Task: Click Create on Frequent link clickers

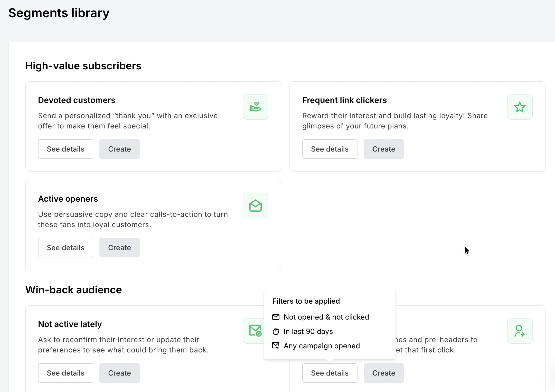Action: click(383, 149)
